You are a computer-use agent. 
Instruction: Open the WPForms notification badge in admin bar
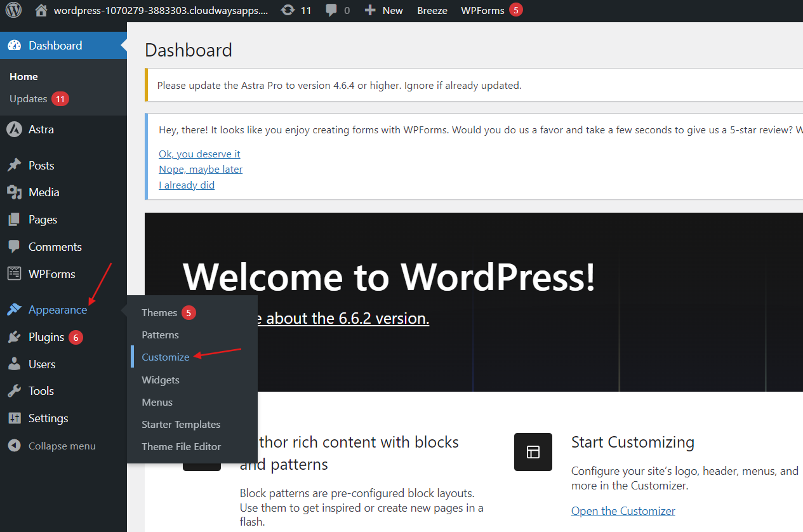click(515, 10)
